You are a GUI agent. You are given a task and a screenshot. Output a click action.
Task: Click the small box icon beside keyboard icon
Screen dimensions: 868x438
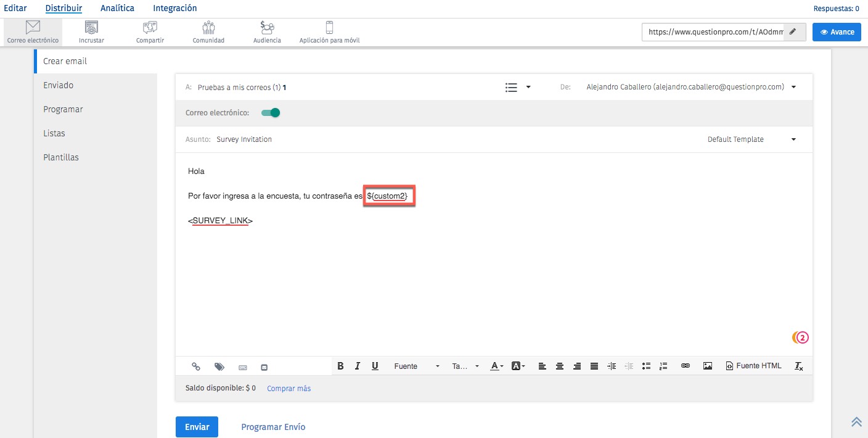264,367
